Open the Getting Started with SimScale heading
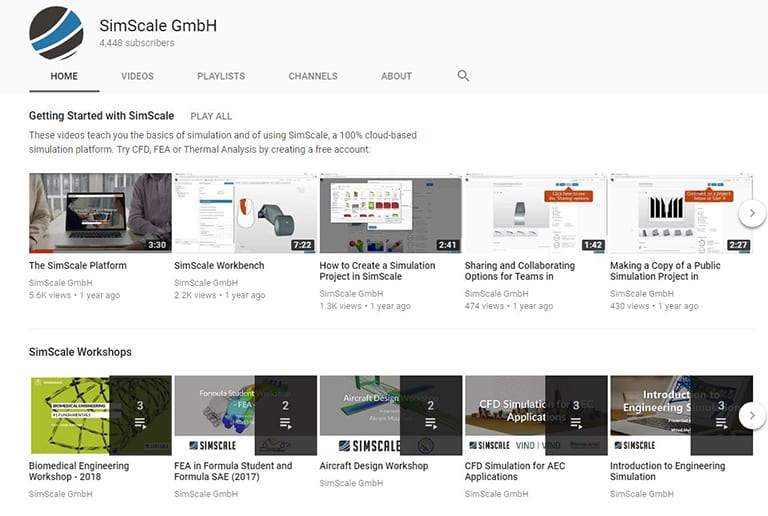This screenshot has height=516, width=768. click(101, 116)
